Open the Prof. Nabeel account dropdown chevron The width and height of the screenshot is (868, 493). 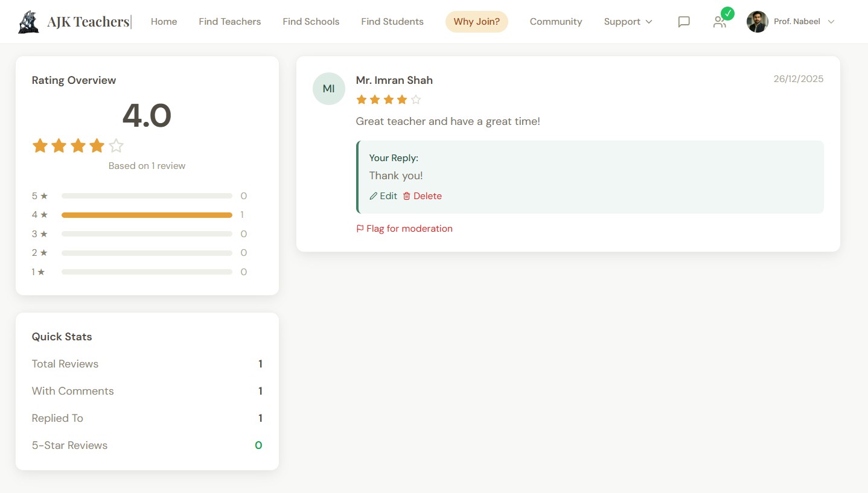click(x=831, y=22)
